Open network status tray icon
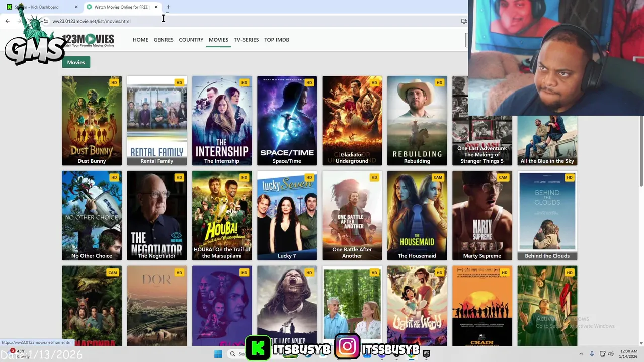This screenshot has width=644, height=362. [603, 354]
